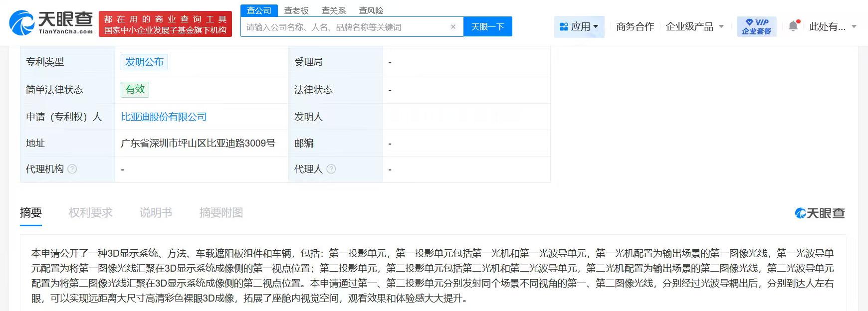Clear the search box with the X icon
This screenshot has height=311, width=868.
coord(453,27)
